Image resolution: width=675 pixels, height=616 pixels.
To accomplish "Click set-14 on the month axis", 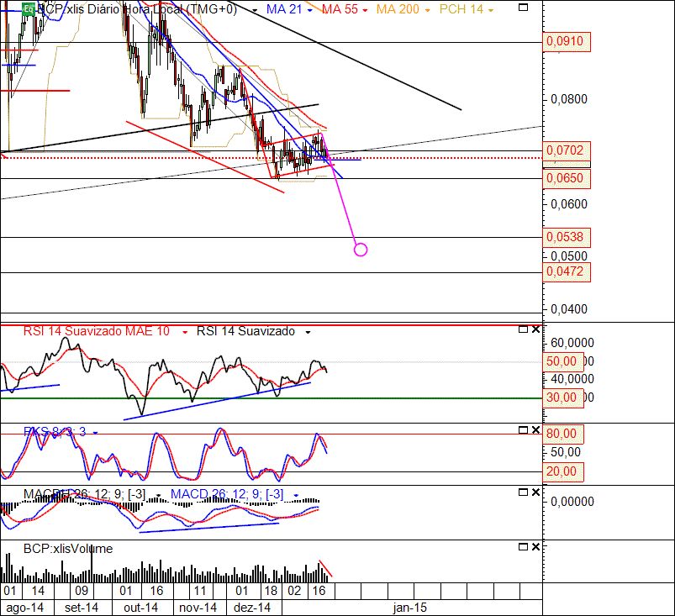I will [x=82, y=608].
